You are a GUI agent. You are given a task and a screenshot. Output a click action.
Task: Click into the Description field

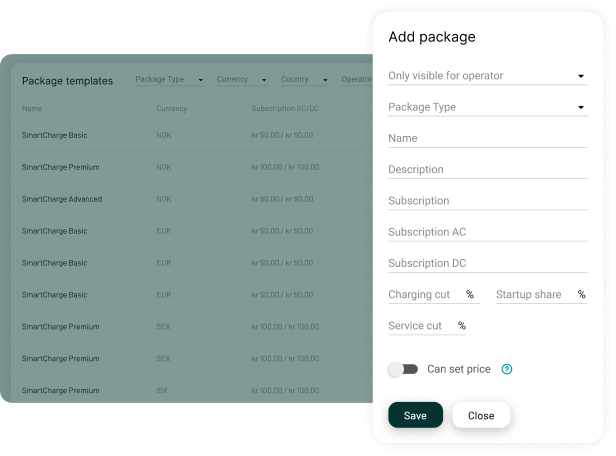(x=487, y=169)
